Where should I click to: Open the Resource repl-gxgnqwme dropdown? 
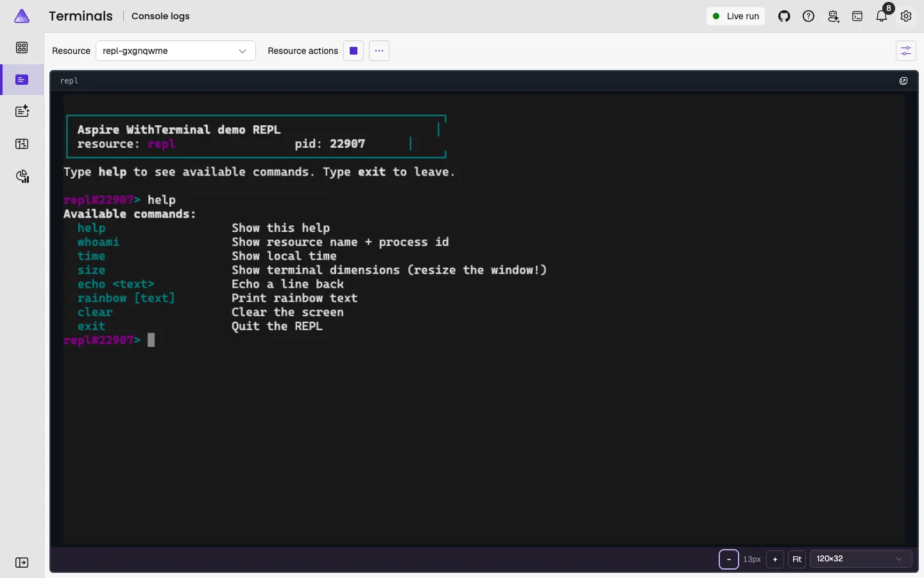click(x=176, y=51)
